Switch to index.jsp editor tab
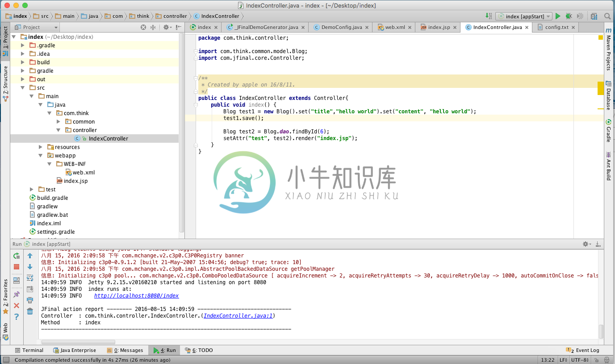 439,27
